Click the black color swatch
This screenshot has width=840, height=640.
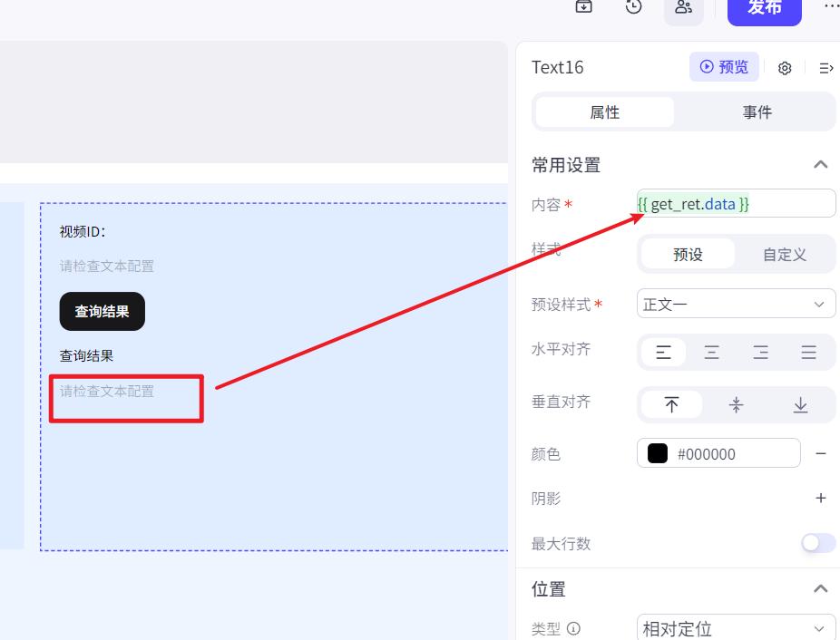(x=658, y=453)
